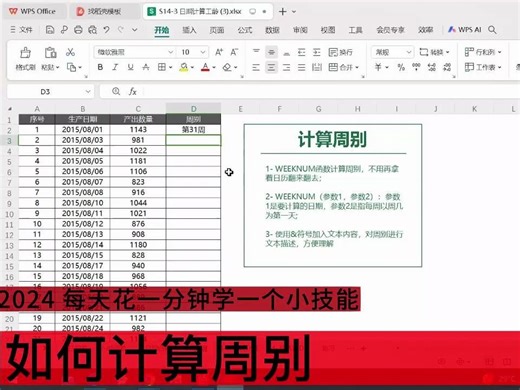Align text left
This screenshot has width=520, height=390.
pyautogui.click(x=256, y=68)
